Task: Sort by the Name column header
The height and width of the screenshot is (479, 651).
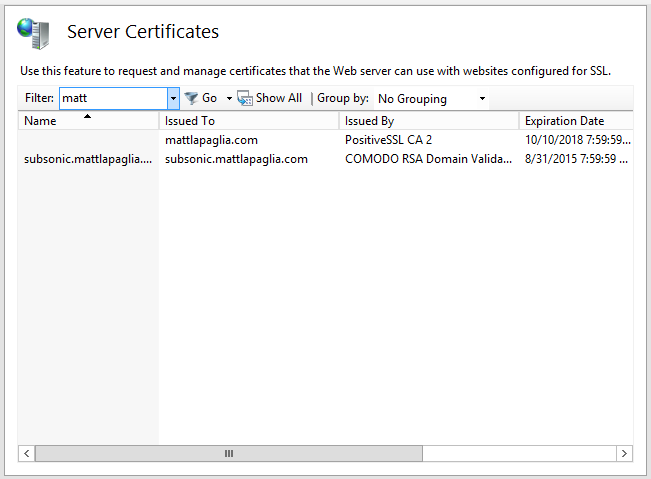Action: (x=88, y=121)
